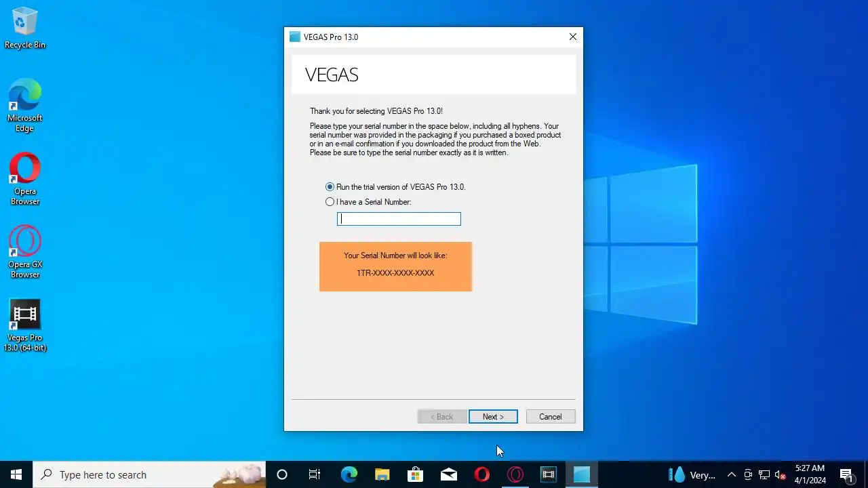The width and height of the screenshot is (868, 488).
Task: Choose I have a Serial Number option
Action: pos(330,202)
